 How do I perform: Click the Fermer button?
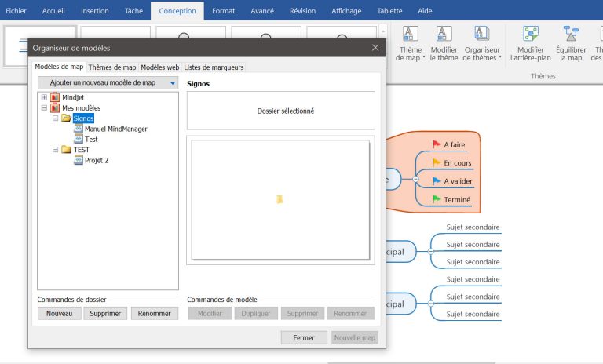click(x=303, y=337)
